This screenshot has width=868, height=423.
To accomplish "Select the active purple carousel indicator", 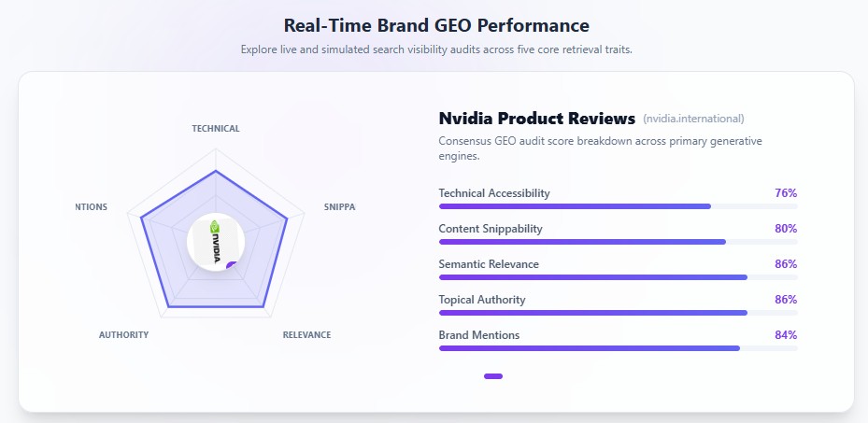I will (x=493, y=376).
